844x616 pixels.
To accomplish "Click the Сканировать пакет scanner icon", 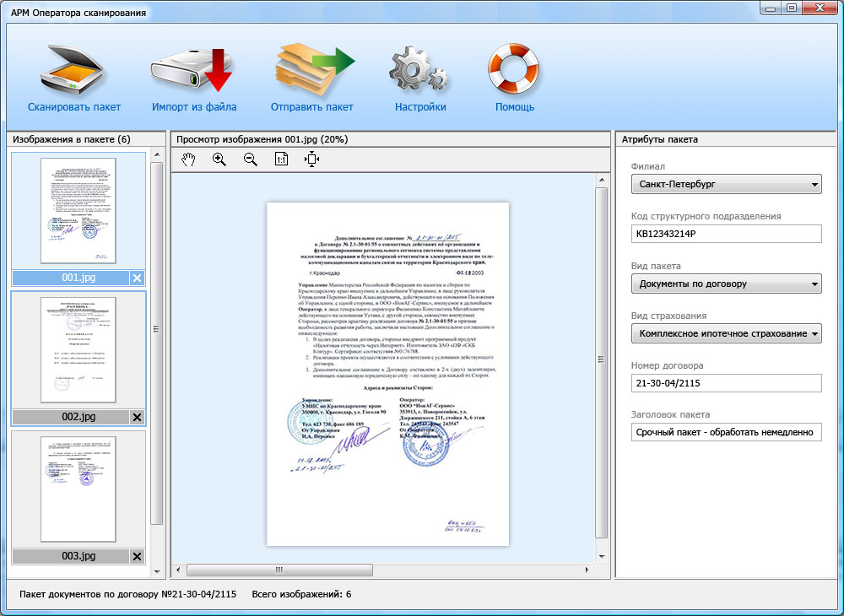I will pos(73,70).
